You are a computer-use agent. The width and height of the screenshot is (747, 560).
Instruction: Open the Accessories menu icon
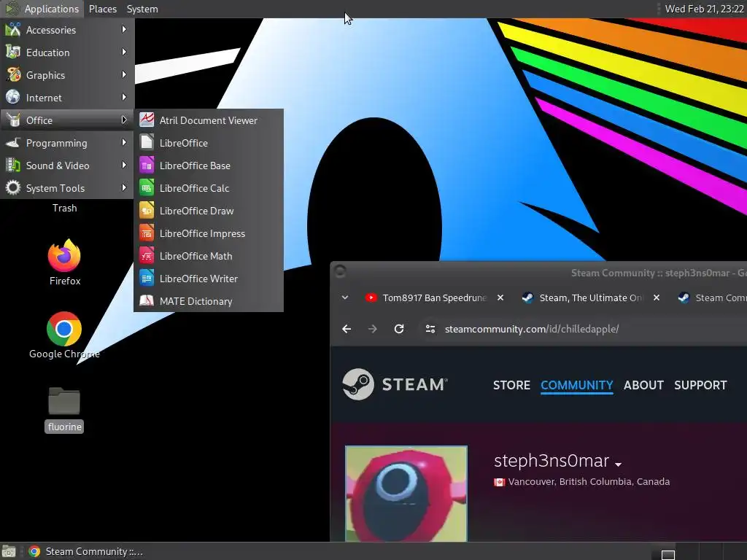click(13, 29)
